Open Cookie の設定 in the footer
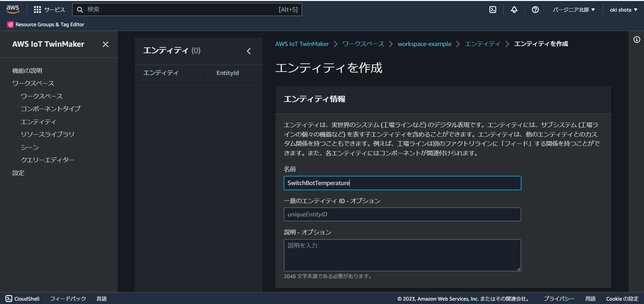 click(x=622, y=299)
